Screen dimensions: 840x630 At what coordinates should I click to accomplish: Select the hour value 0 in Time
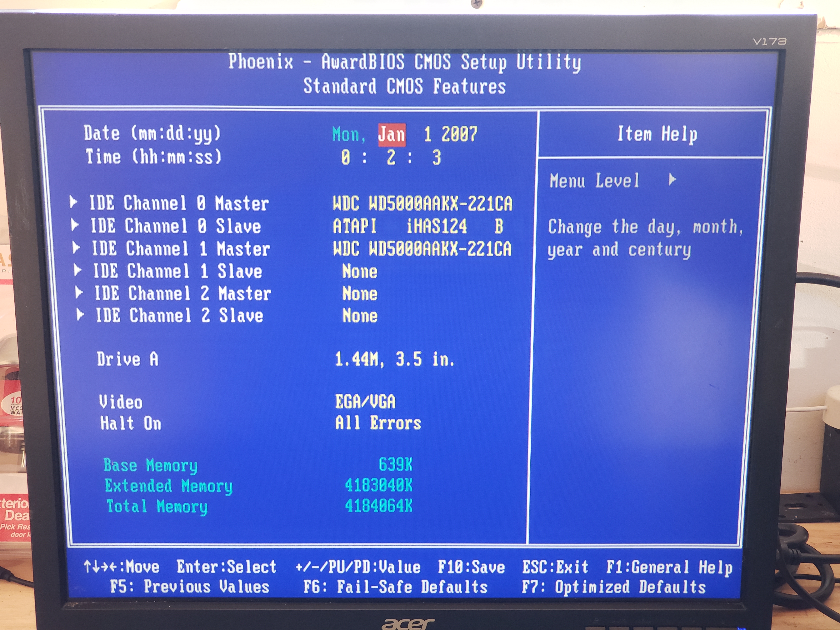click(x=346, y=157)
